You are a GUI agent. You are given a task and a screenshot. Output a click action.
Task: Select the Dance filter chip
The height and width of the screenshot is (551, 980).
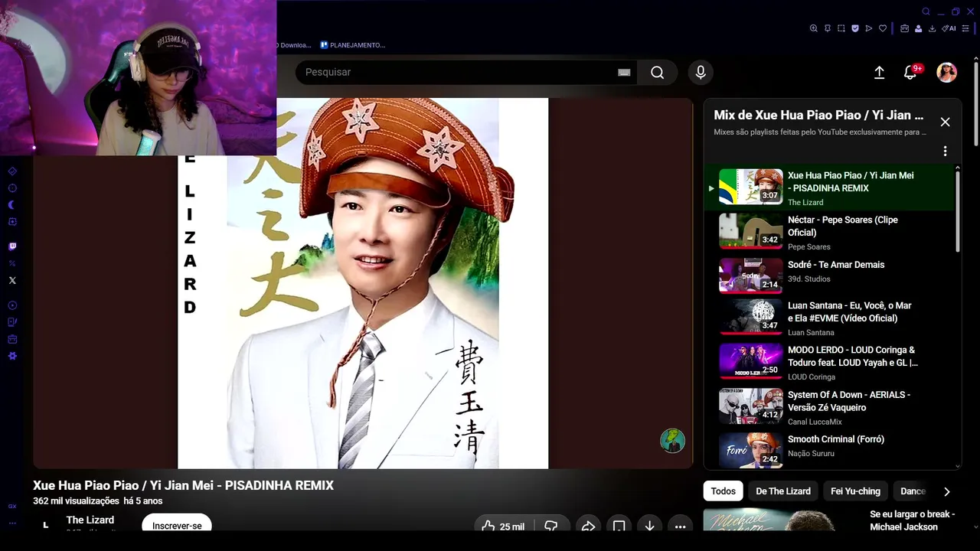(x=913, y=491)
